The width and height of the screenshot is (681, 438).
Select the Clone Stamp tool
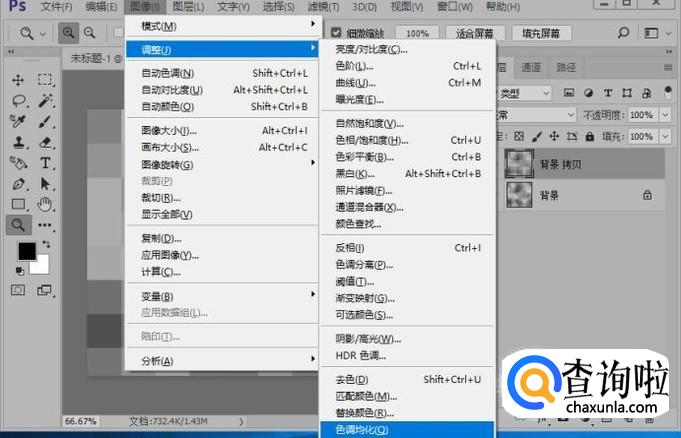[x=19, y=142]
